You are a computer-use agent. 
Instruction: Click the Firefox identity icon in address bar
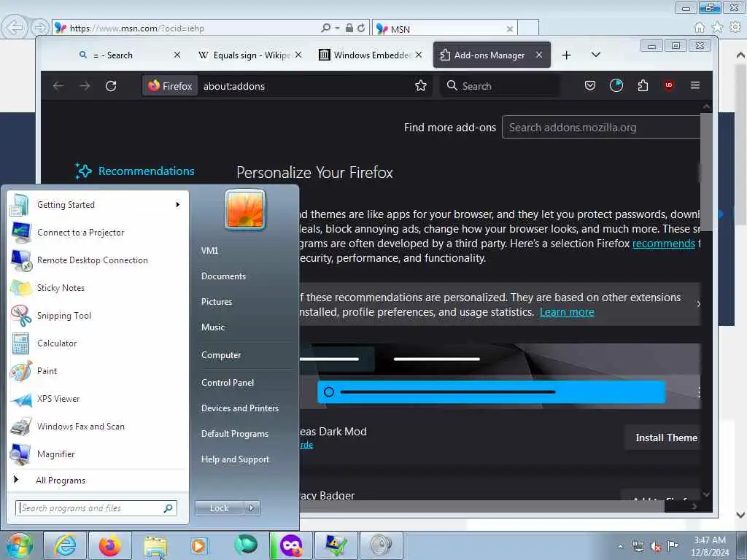tap(170, 86)
